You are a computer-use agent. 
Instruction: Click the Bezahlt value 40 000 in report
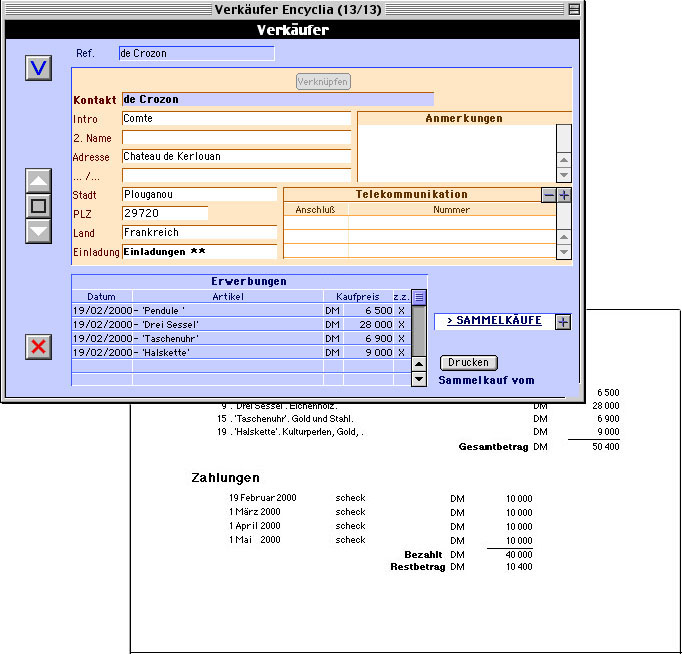[x=519, y=554]
